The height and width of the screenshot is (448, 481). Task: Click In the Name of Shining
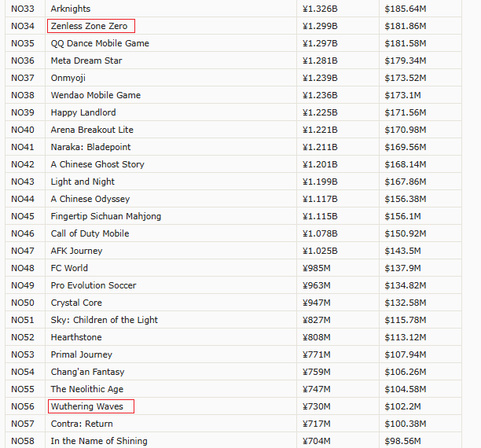point(99,441)
